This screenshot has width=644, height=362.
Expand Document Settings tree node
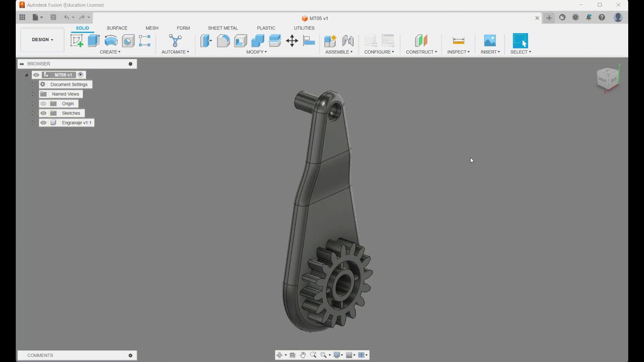tap(33, 84)
